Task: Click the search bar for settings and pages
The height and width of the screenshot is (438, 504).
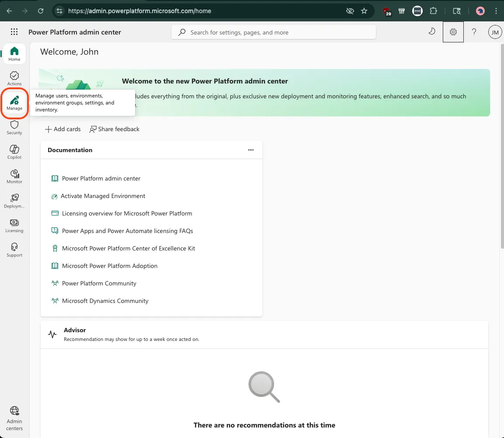Action: [273, 32]
